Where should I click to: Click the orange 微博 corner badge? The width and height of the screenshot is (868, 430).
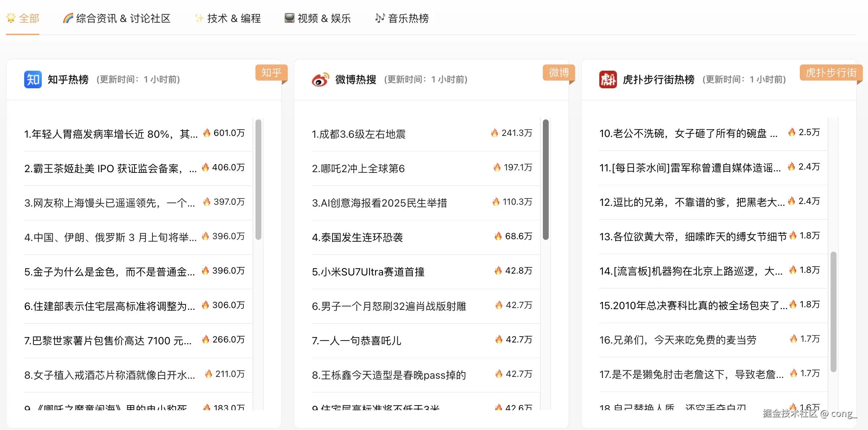click(558, 73)
